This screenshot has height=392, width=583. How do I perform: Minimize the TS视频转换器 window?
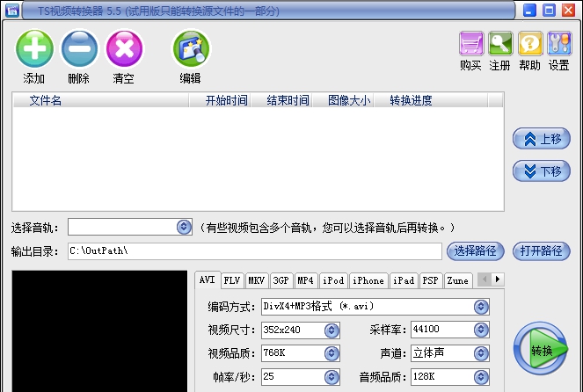(x=529, y=10)
